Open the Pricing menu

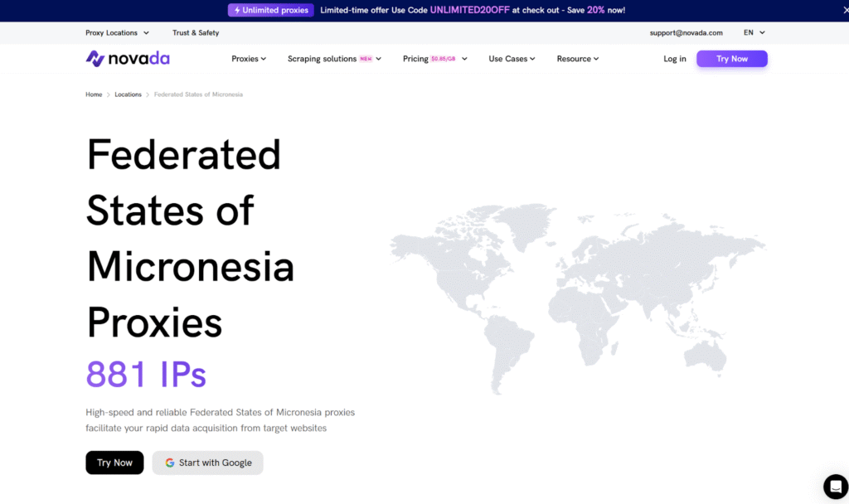pyautogui.click(x=416, y=59)
